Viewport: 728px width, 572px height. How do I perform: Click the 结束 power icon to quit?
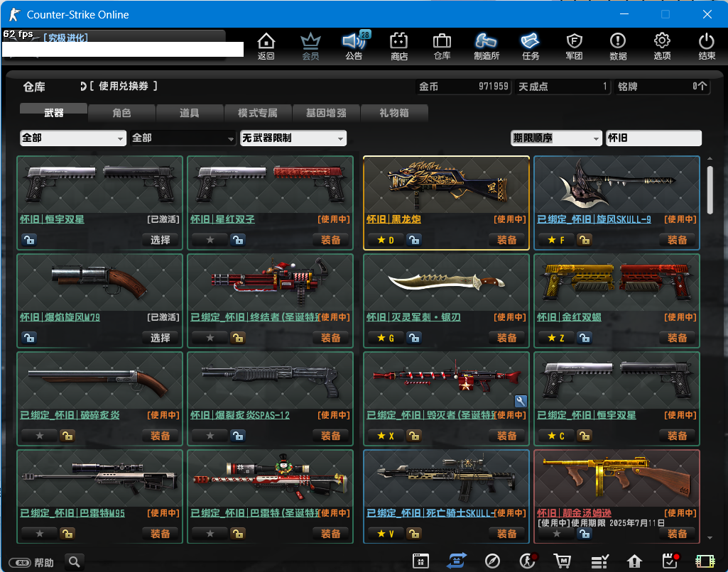(707, 46)
